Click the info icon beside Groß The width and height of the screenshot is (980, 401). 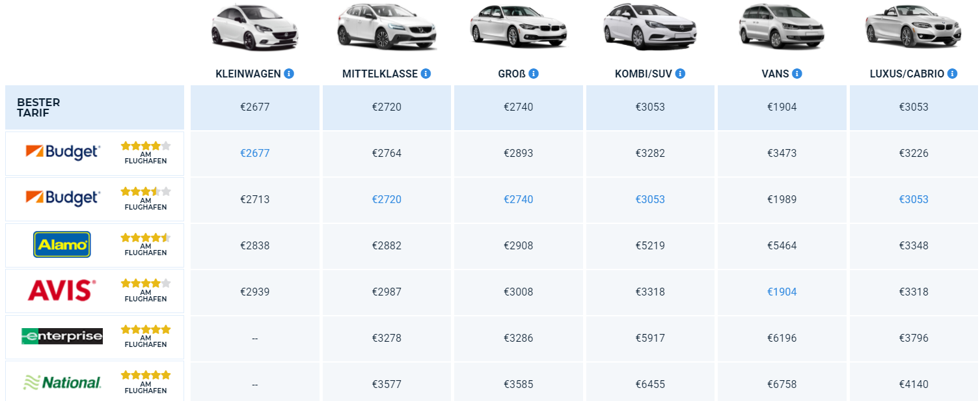[534, 74]
